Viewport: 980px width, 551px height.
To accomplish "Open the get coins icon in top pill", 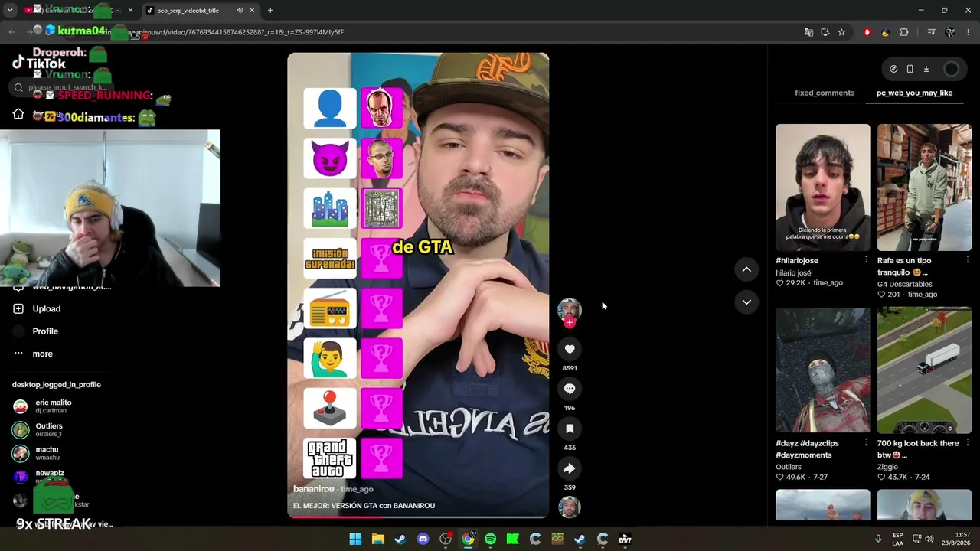I will tap(893, 69).
